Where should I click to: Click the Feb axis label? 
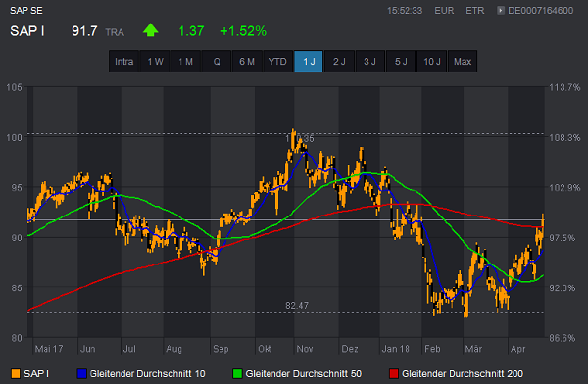[432, 349]
